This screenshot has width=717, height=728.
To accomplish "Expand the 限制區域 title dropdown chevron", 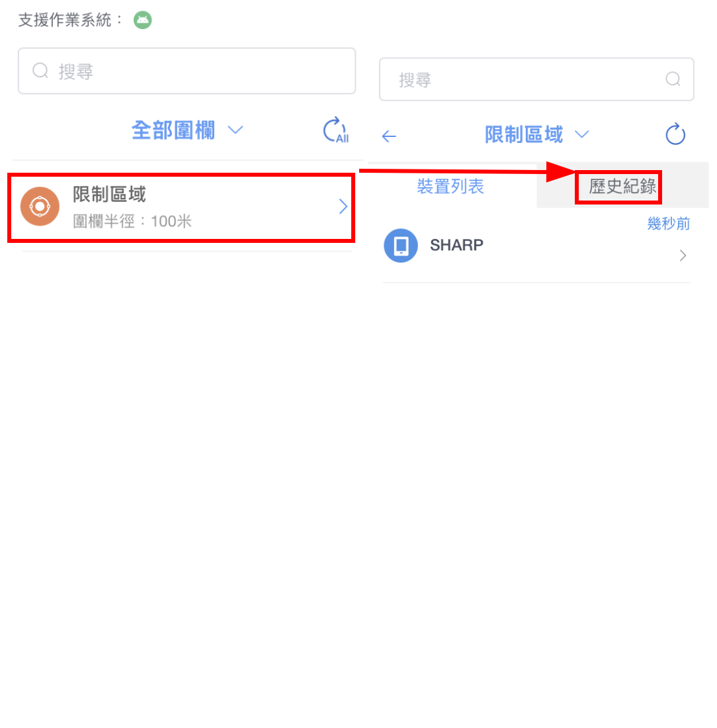I will (581, 134).
